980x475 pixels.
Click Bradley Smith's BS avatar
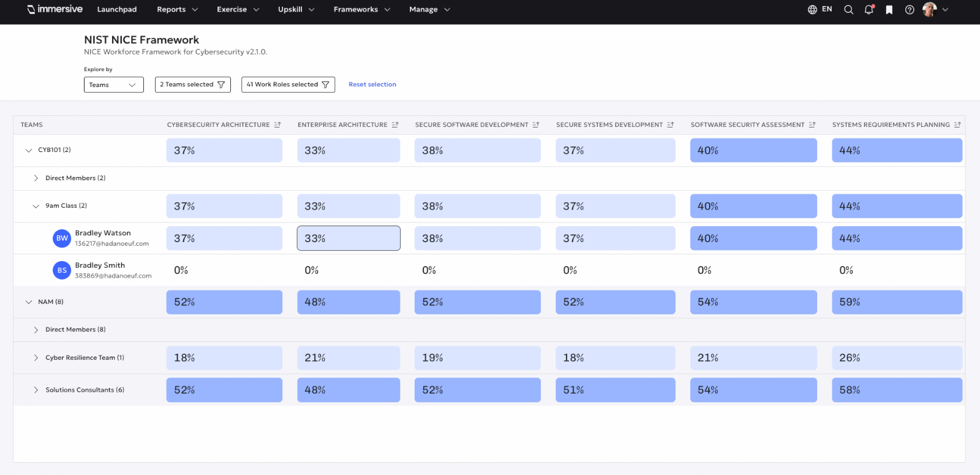pyautogui.click(x=62, y=270)
